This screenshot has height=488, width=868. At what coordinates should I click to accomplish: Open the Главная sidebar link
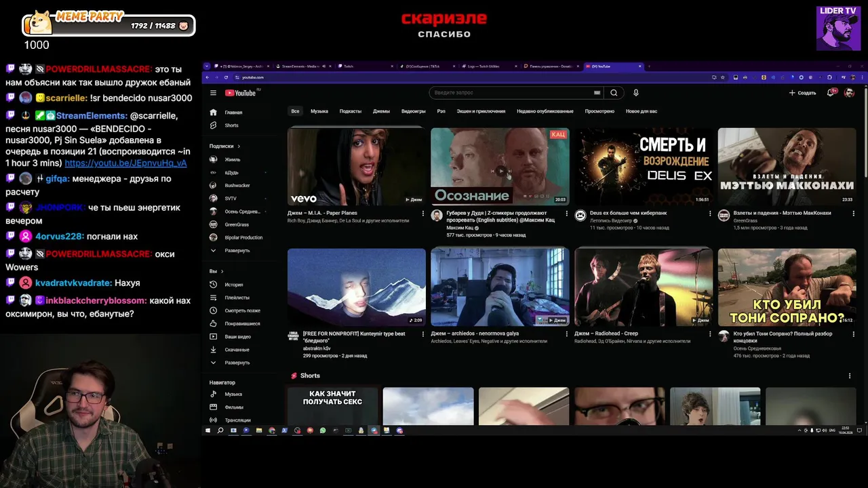(233, 113)
